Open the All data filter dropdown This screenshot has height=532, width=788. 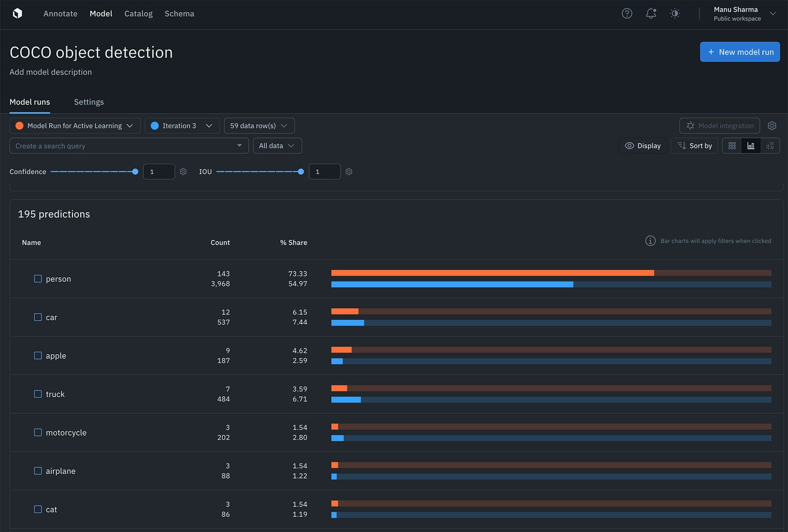[277, 145]
